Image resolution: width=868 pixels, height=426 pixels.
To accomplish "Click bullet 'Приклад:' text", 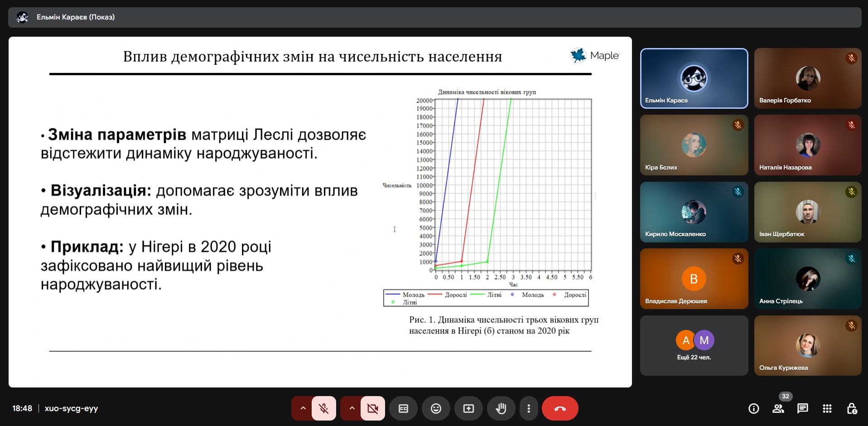I will [x=87, y=247].
